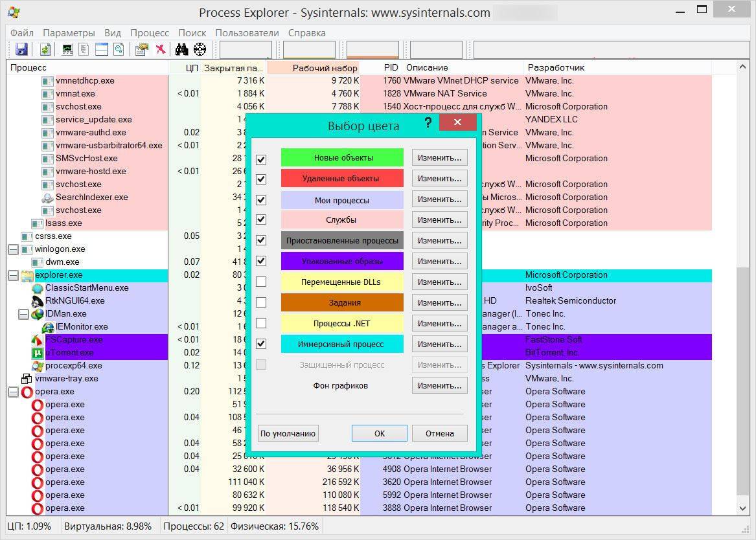This screenshot has height=540, width=756.
Task: Click the DLL/handle view magnifier toolbar icon
Action: coord(119,49)
